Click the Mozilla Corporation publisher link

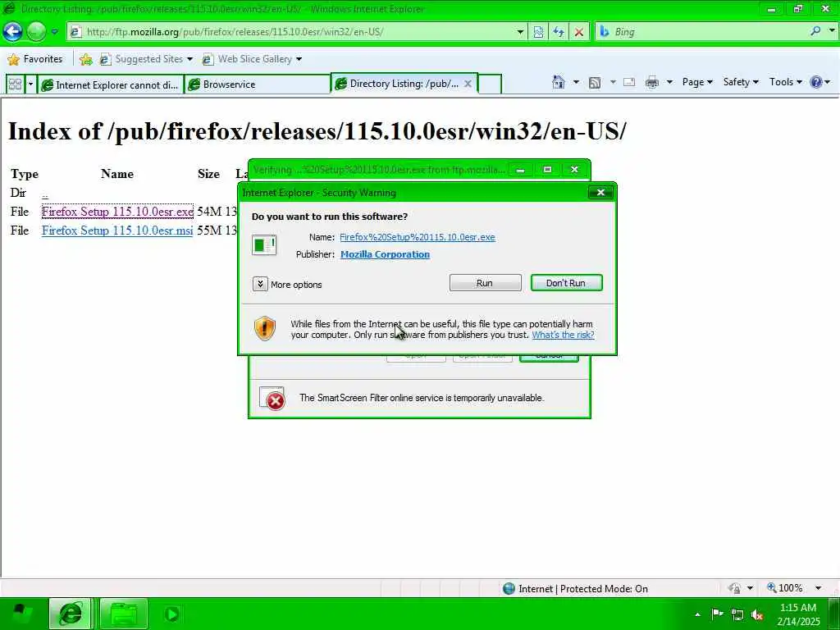(386, 254)
